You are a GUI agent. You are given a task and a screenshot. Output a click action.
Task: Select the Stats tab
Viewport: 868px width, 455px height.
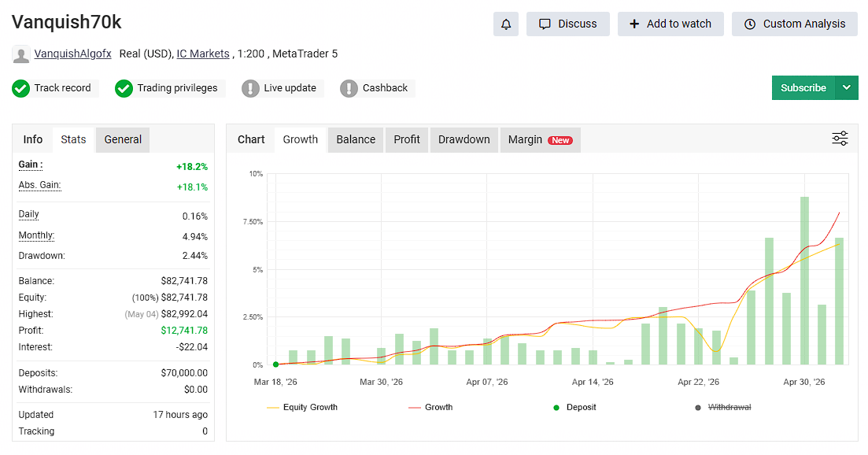74,139
